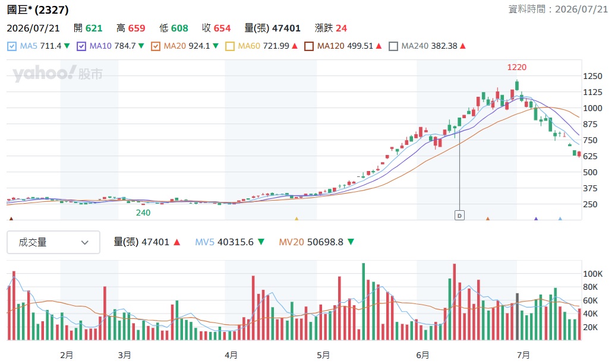Click the 240 low price label
Image resolution: width=615 pixels, height=364 pixels.
(x=143, y=213)
